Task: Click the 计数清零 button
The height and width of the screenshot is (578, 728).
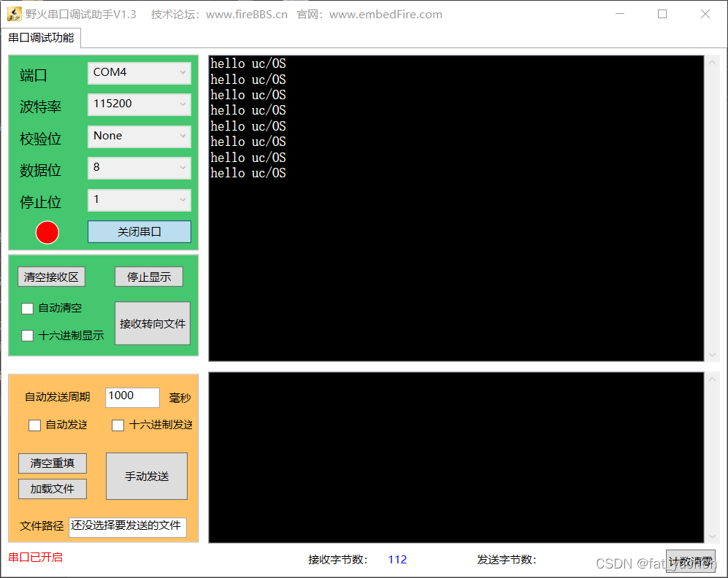Action: coord(690,561)
